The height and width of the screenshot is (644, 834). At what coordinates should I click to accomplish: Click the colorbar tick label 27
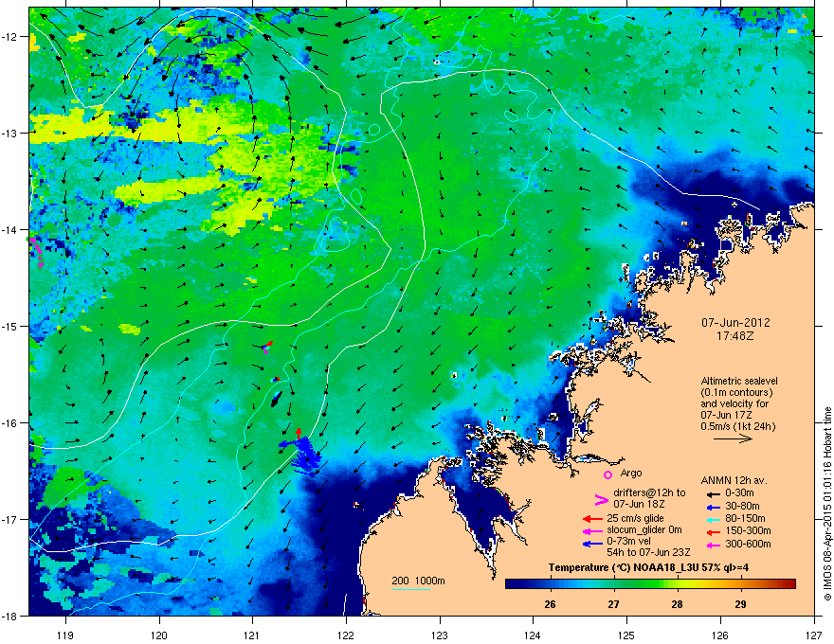(x=614, y=604)
